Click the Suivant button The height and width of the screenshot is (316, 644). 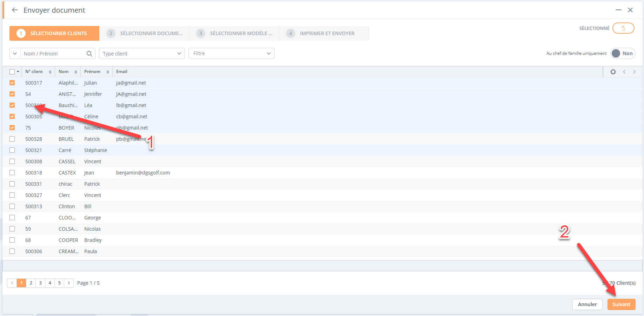pyautogui.click(x=621, y=304)
